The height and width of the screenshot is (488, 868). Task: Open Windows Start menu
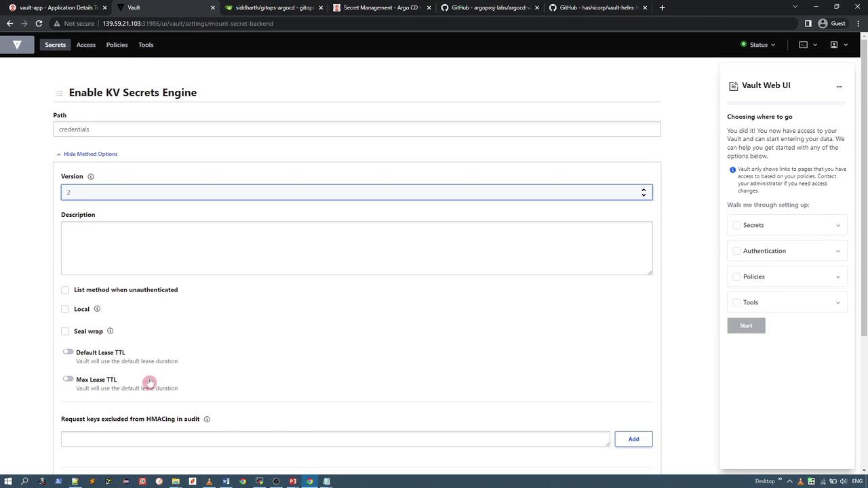8,482
